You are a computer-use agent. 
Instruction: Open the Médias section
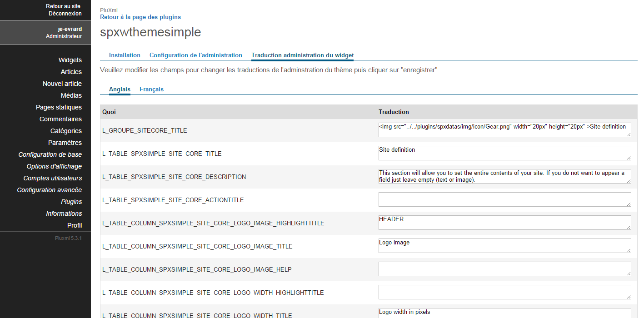point(71,95)
